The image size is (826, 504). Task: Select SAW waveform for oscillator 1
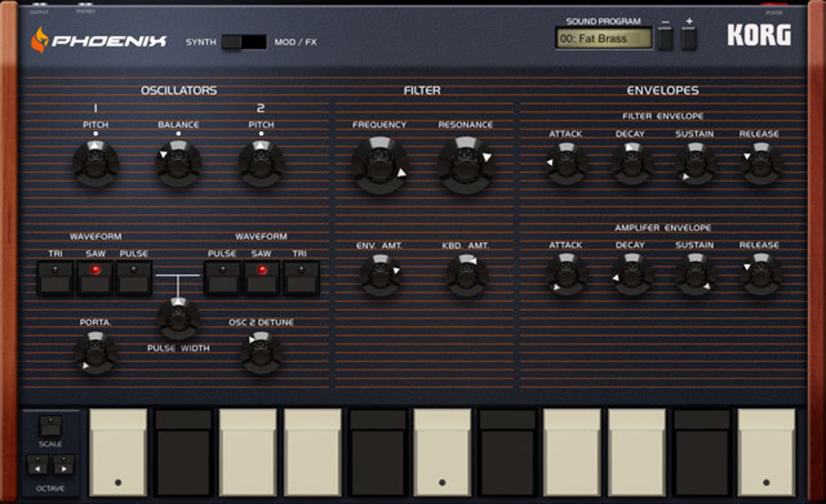tap(95, 278)
